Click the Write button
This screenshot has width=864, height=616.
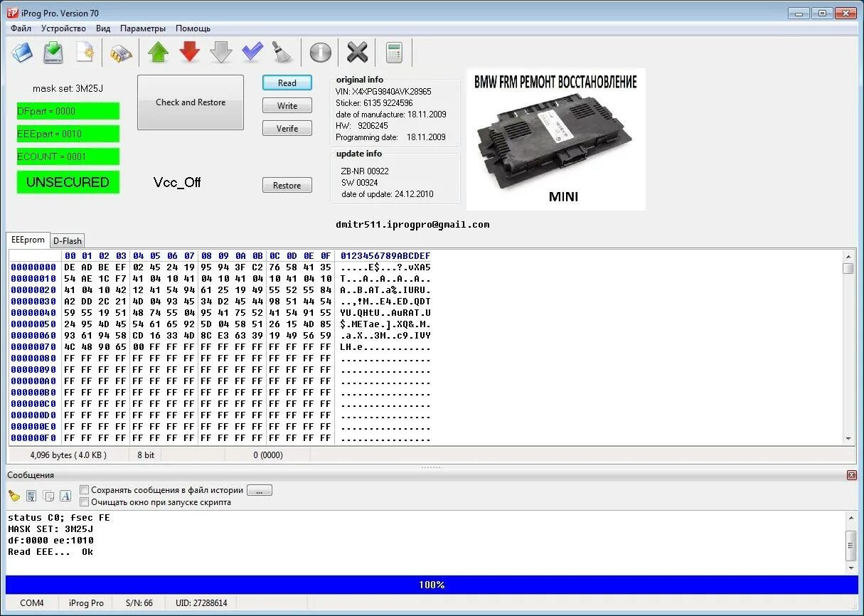tap(287, 106)
